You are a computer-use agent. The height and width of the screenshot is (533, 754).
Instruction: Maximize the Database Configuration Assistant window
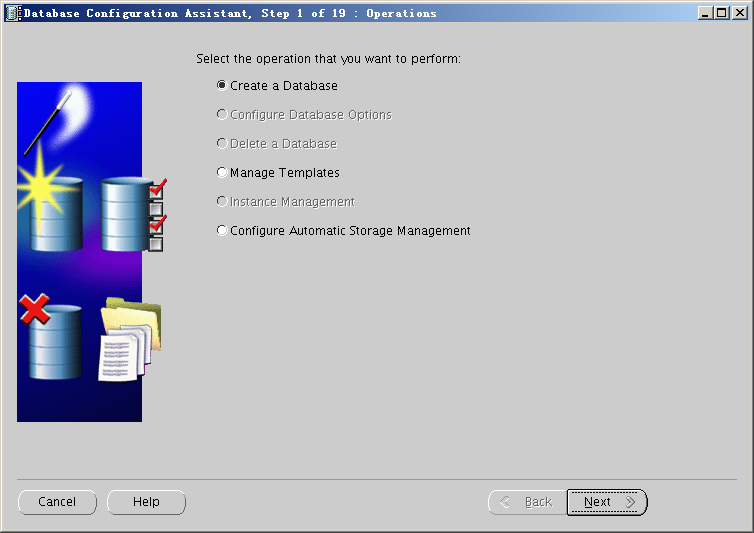(722, 13)
